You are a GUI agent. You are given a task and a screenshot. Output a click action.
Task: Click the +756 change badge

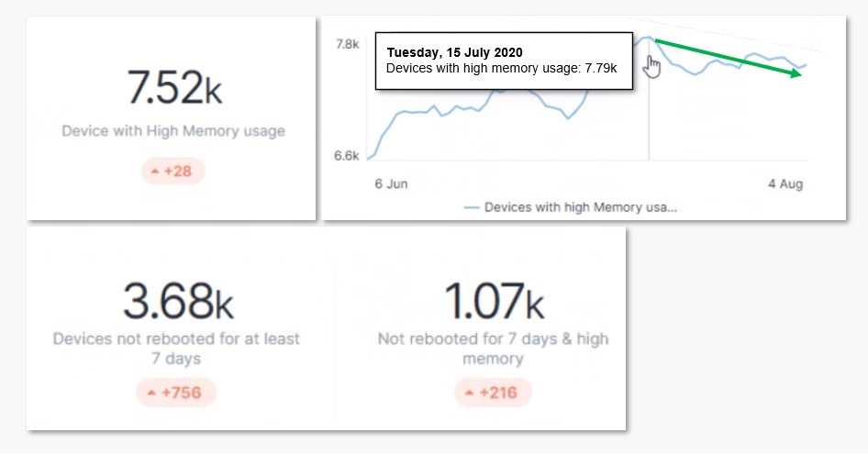tap(175, 394)
